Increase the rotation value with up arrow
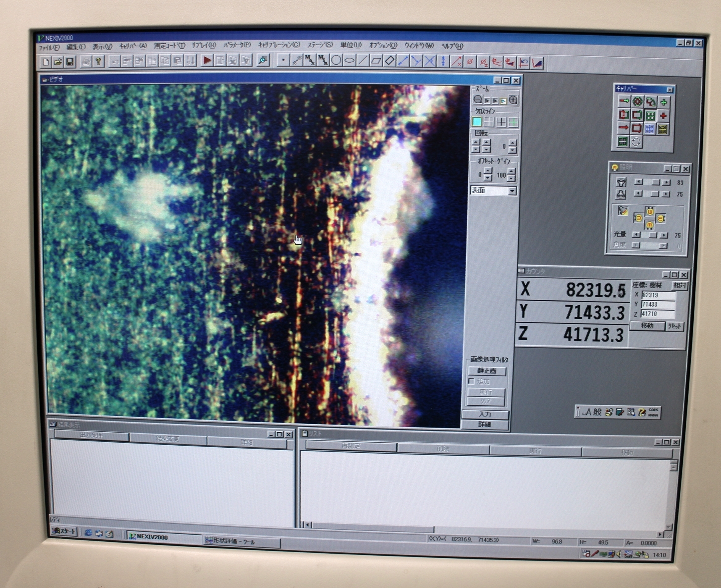 coord(512,143)
